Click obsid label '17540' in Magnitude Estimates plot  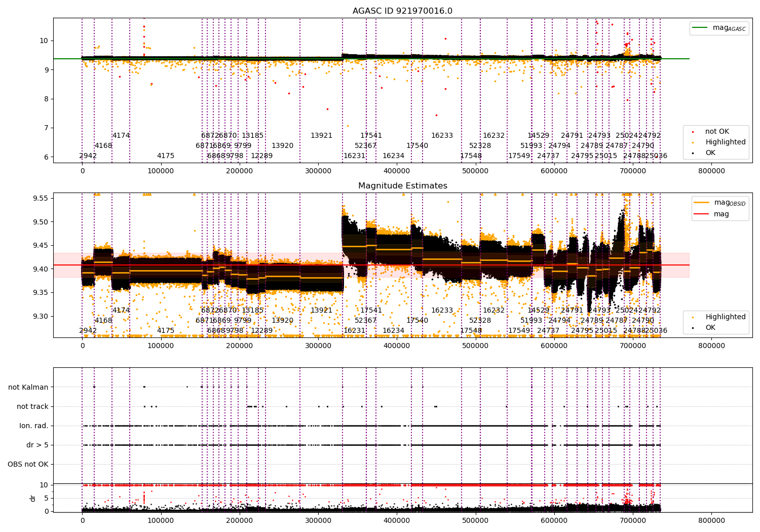click(x=417, y=321)
